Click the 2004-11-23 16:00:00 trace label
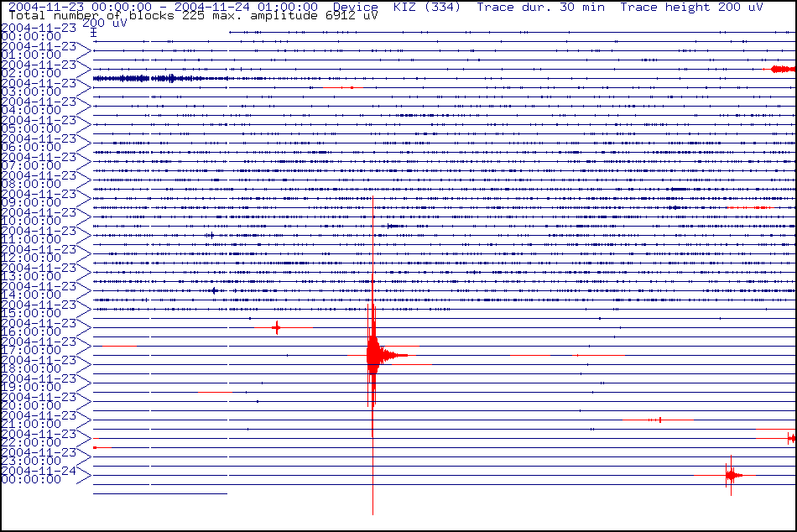This screenshot has height=532, width=797. (39, 327)
